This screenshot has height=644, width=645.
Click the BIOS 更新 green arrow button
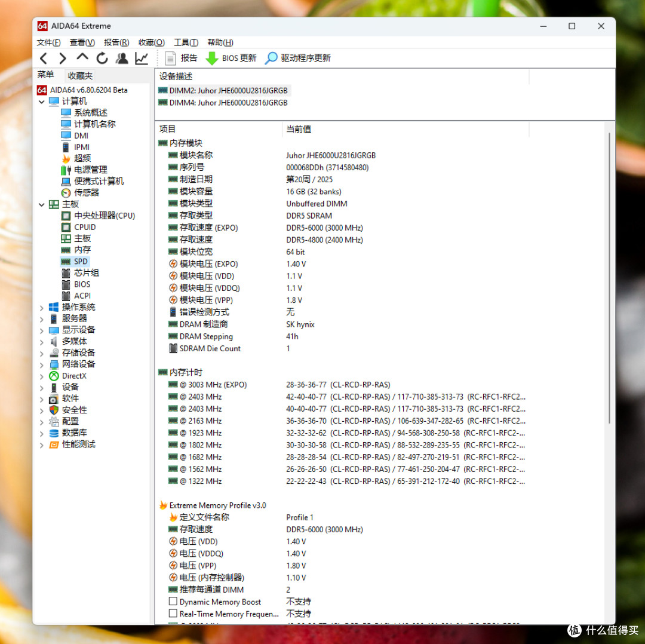coord(231,59)
